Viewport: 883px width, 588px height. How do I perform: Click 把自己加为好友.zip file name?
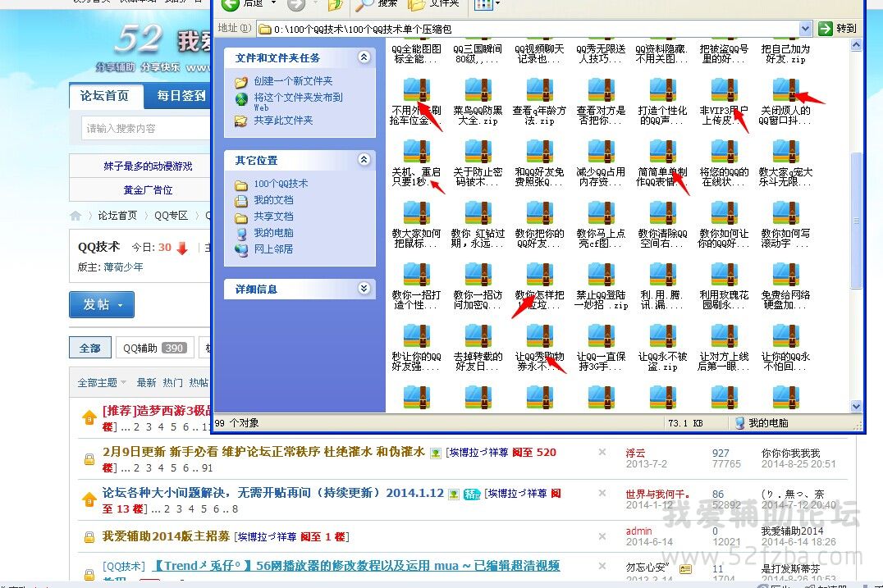click(x=785, y=54)
